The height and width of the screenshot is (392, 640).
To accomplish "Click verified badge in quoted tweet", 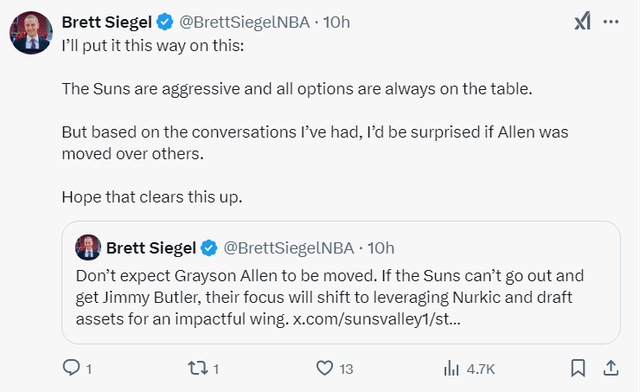I will pos(209,248).
